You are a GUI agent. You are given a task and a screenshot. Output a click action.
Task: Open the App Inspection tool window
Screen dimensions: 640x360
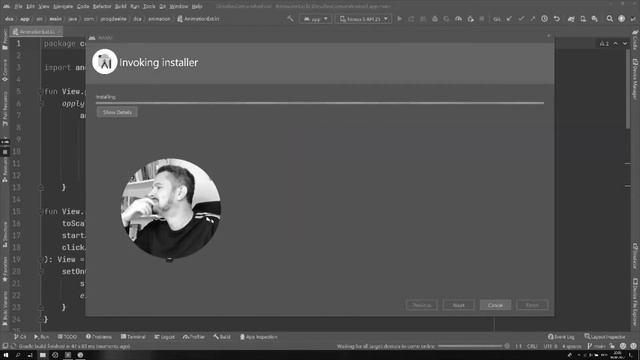click(x=258, y=337)
